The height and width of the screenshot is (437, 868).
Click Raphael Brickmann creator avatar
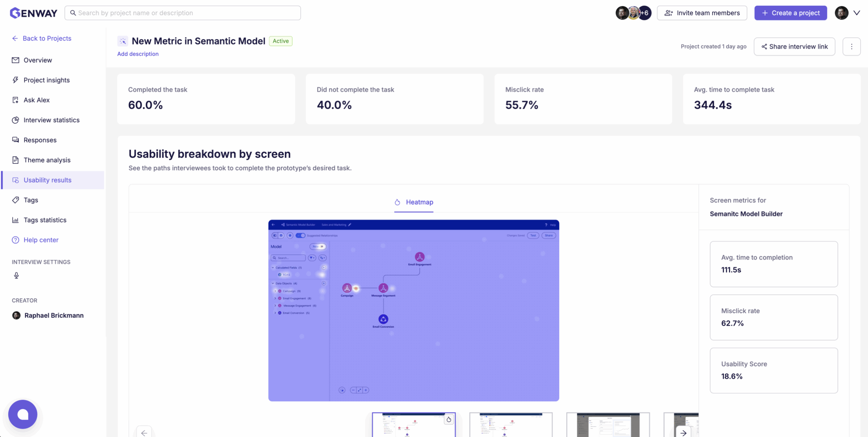point(16,316)
